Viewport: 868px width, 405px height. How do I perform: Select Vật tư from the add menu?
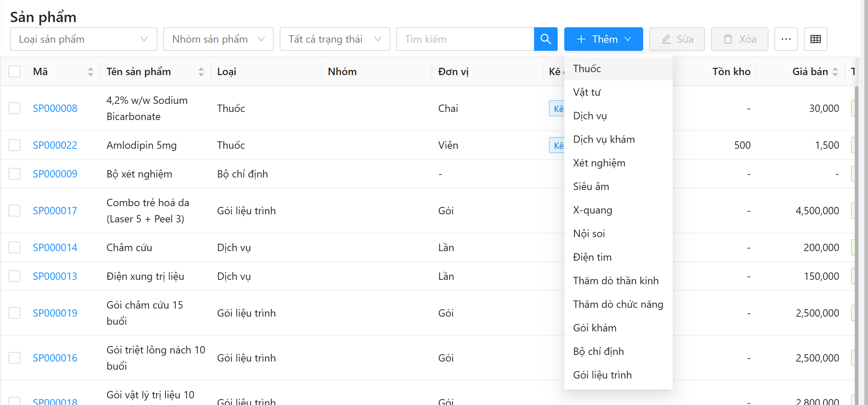coord(618,92)
